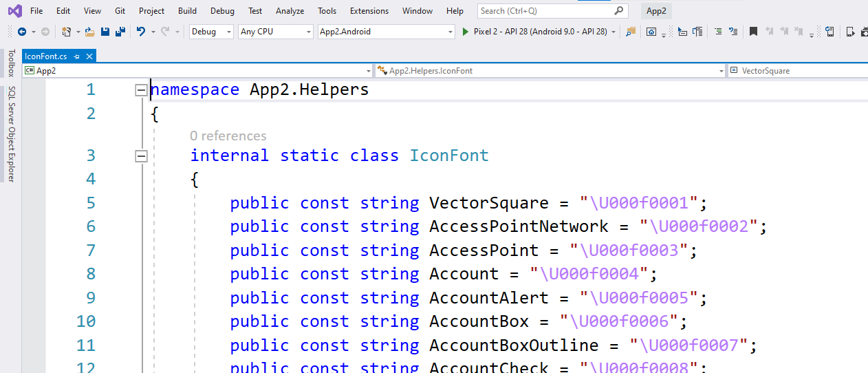Open the App2.Helpers.IconFont type dropdown
868x373 pixels.
tap(550, 71)
